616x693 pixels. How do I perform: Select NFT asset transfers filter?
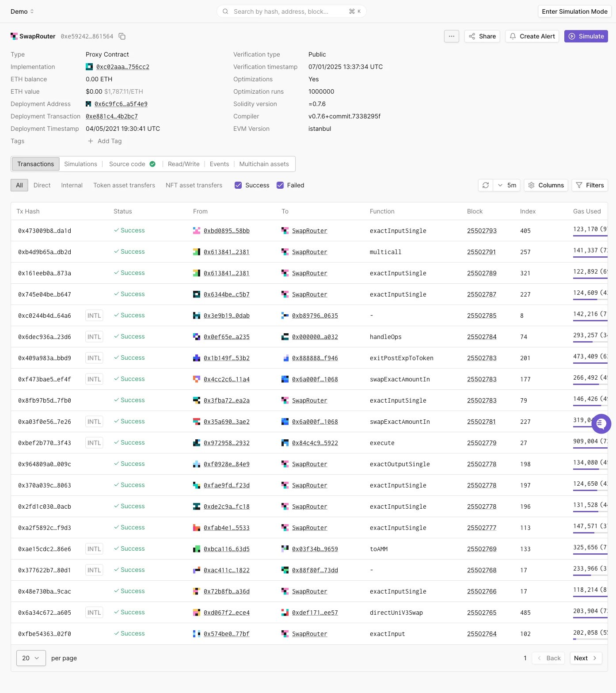pyautogui.click(x=194, y=185)
